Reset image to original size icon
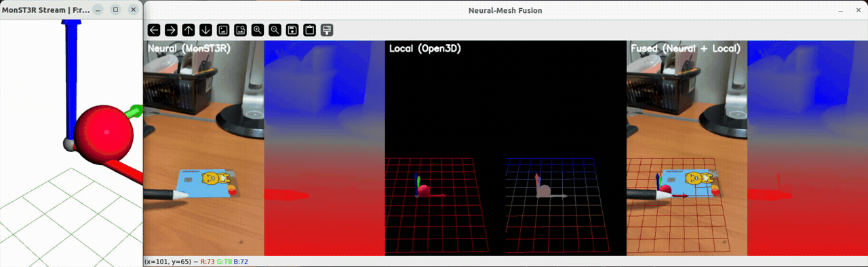868x267 pixels. (223, 30)
